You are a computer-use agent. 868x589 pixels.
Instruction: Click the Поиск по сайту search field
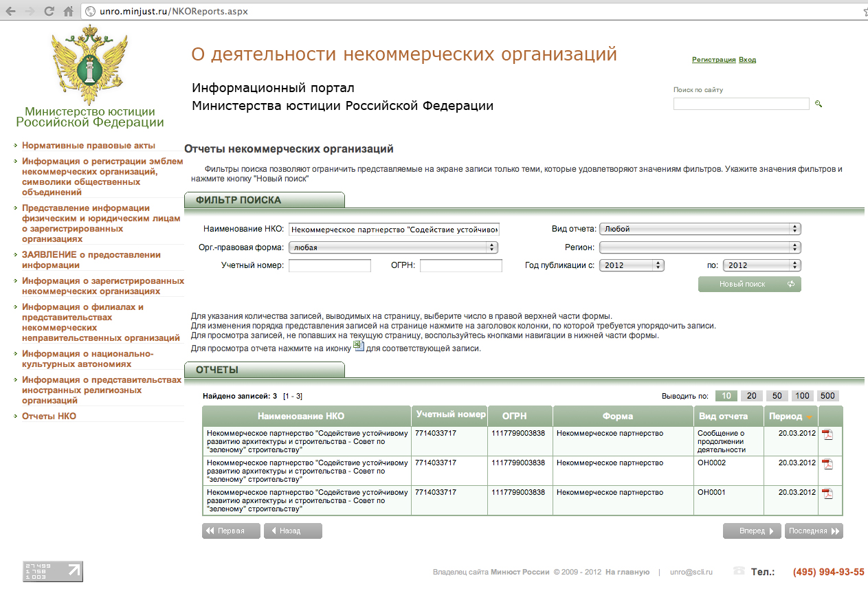(x=741, y=104)
